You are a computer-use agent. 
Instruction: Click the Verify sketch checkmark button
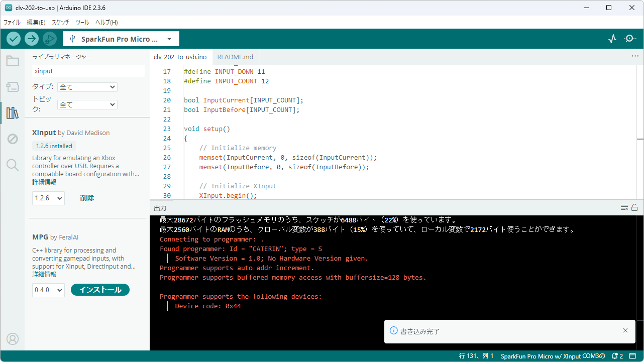(14, 39)
